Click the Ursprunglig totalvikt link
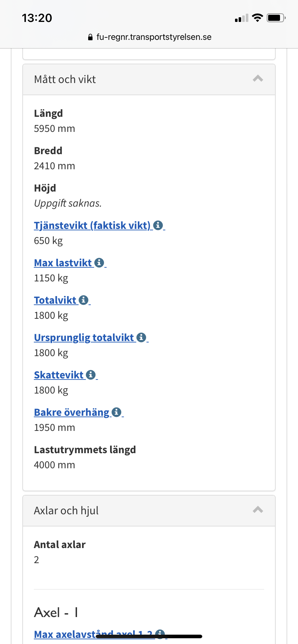Image resolution: width=298 pixels, height=644 pixels. [x=84, y=337]
